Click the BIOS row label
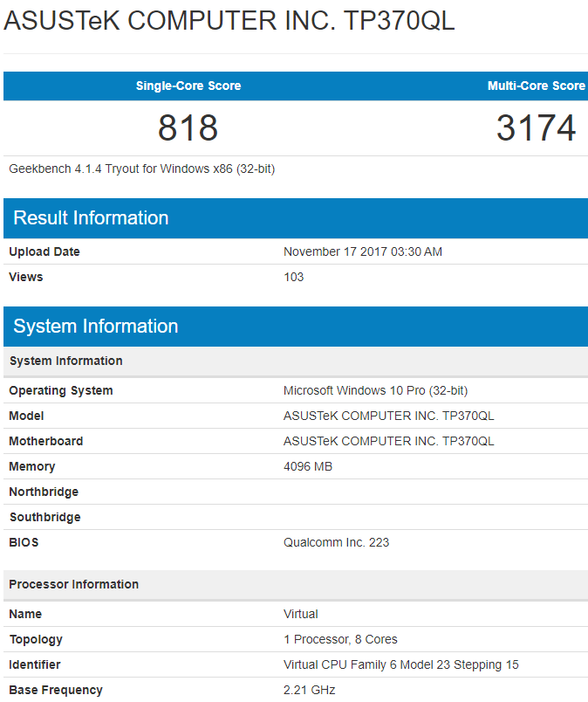The width and height of the screenshot is (588, 702). tap(24, 542)
